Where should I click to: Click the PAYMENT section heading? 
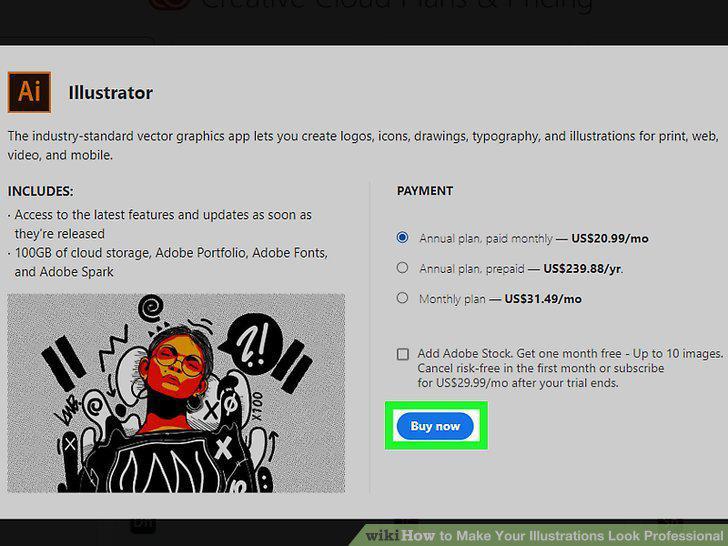(x=425, y=191)
